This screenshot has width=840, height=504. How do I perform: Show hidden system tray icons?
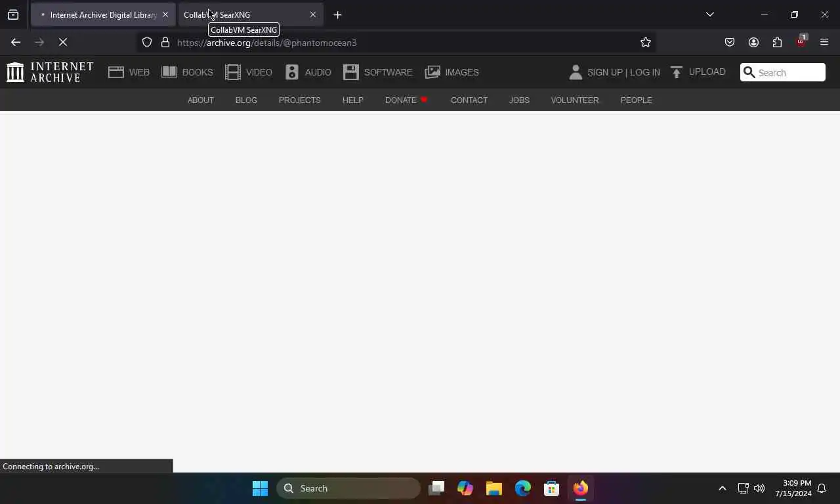click(723, 488)
